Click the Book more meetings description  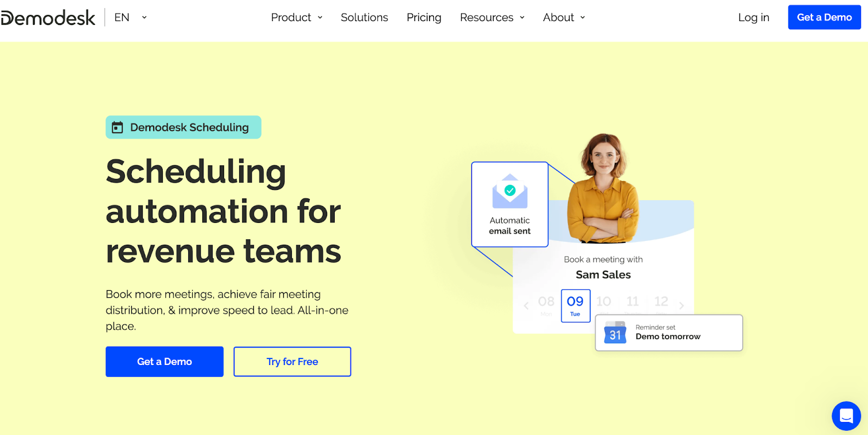click(227, 310)
